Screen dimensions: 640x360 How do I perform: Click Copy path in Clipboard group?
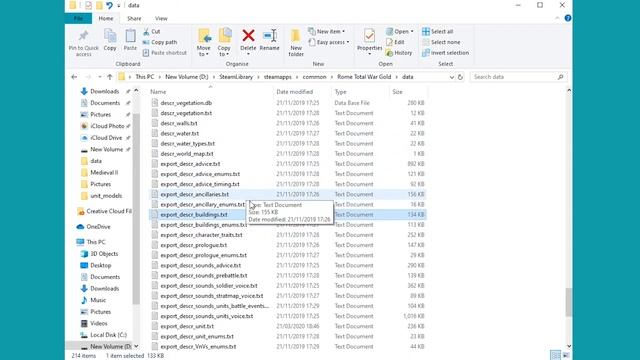coord(160,42)
